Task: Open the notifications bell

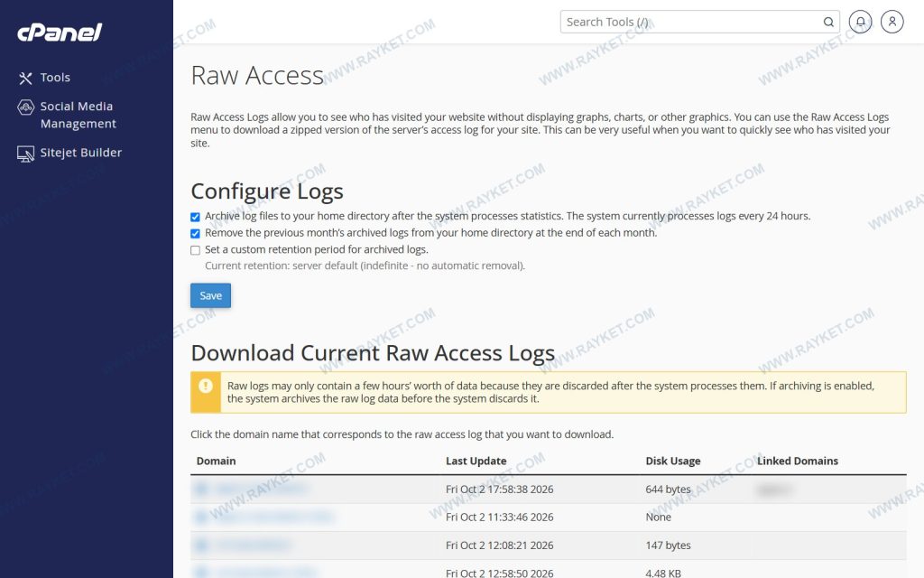Action: pos(860,22)
